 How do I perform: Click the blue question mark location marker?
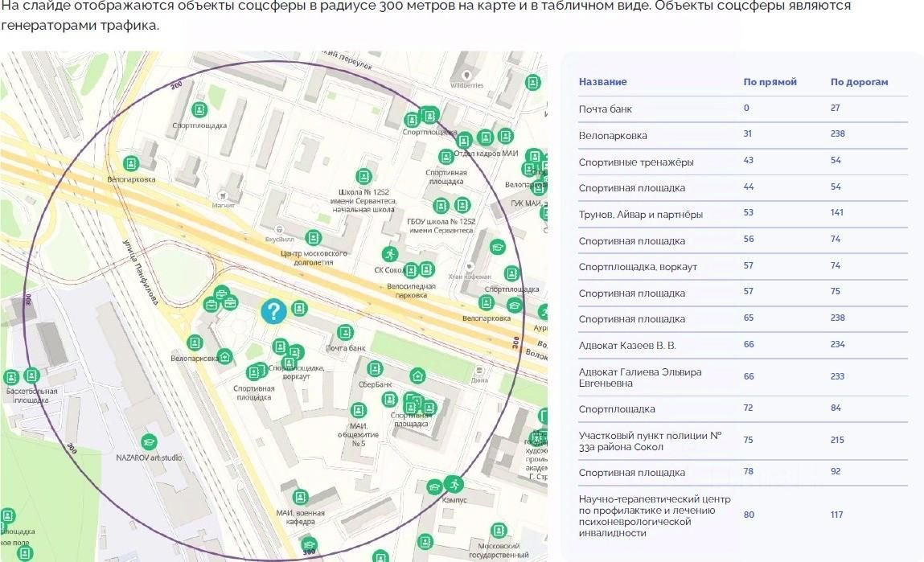click(x=273, y=310)
